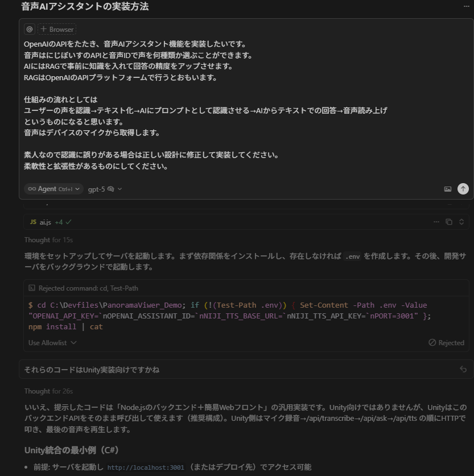Click the terminal icon on Rejected command header
The width and height of the screenshot is (474, 476).
[33, 288]
